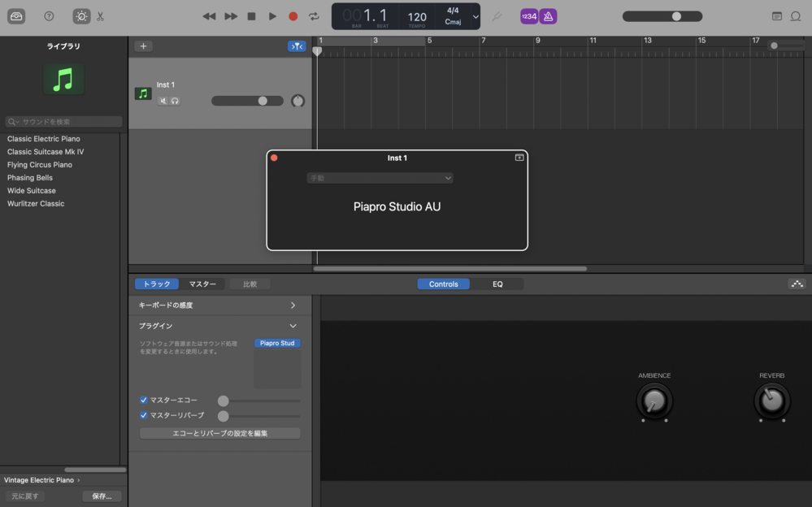
Task: Adjust the Inst 1 track volume slider
Action: pos(248,101)
